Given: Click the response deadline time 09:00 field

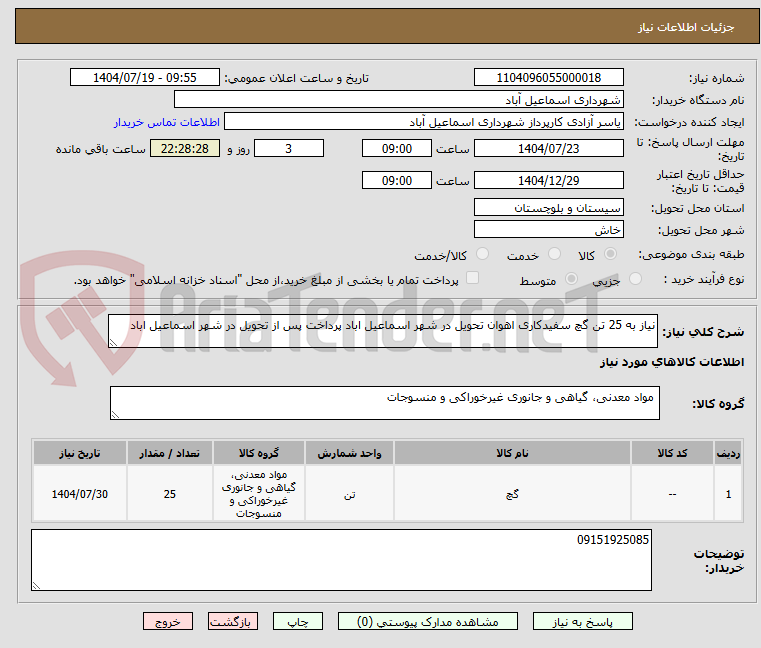Looking at the screenshot, I should (x=397, y=149).
